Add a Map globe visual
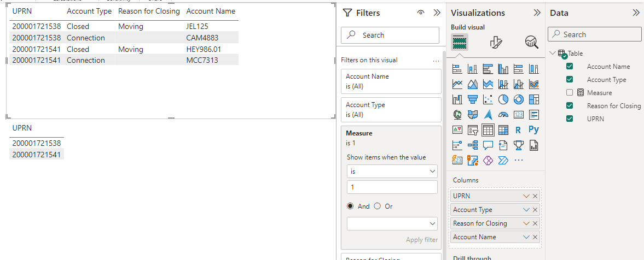This screenshot has height=260, width=644. (457, 114)
